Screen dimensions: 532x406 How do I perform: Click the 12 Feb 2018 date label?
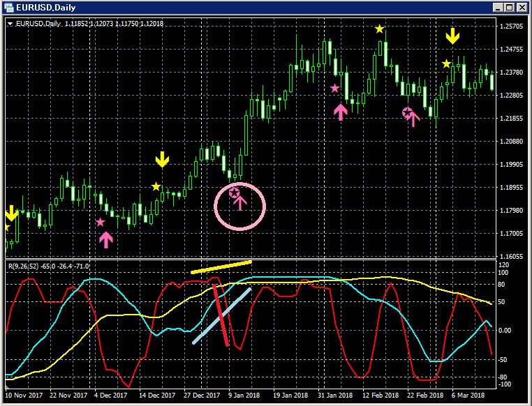380,396
